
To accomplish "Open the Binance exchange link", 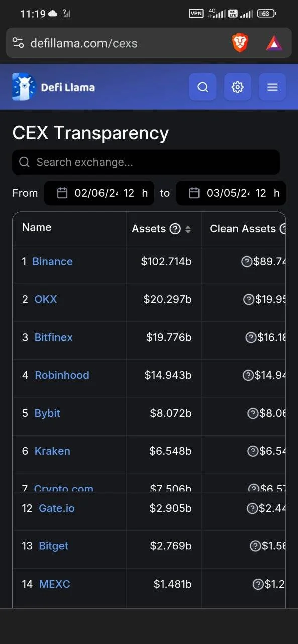I will coord(52,262).
